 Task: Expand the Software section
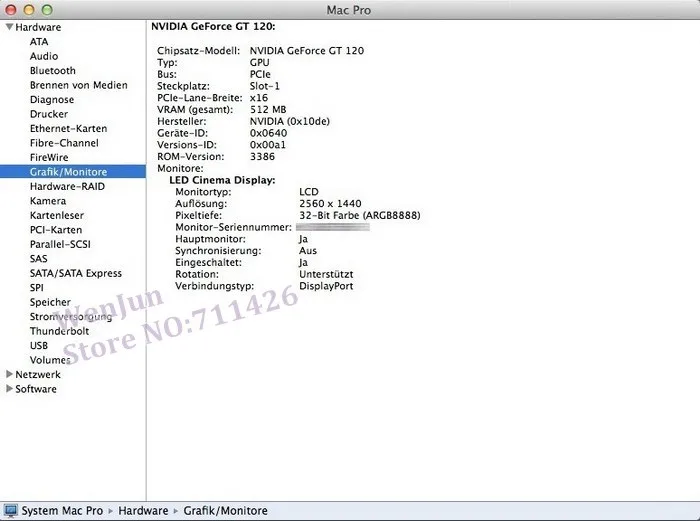click(x=9, y=388)
